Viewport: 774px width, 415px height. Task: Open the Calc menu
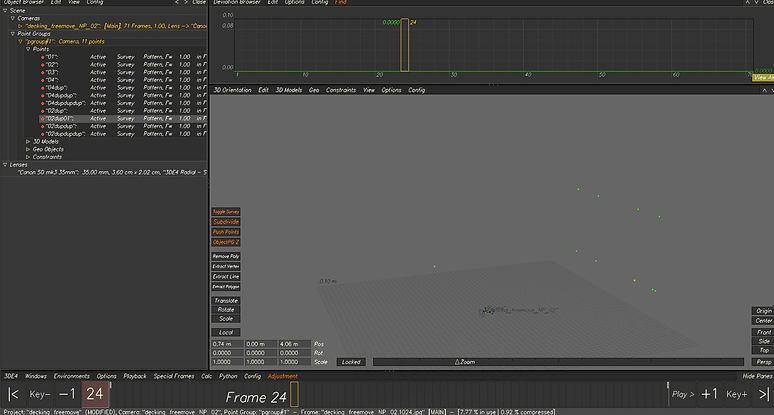point(206,377)
